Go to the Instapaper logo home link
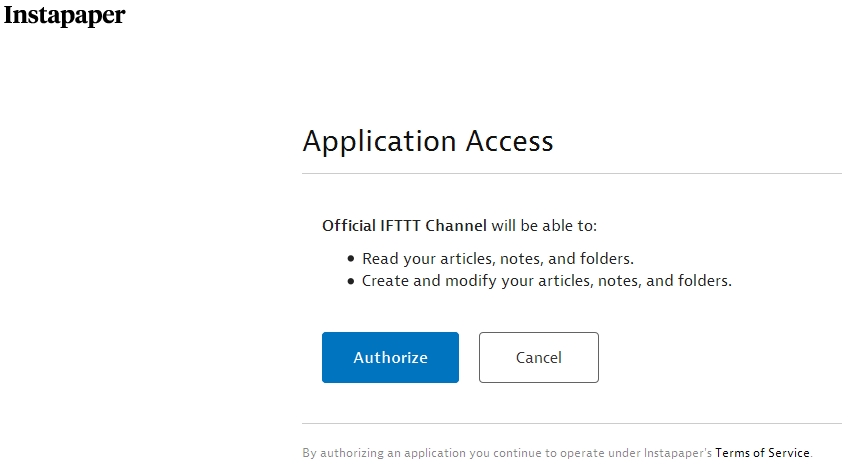Viewport: 849px width, 469px height. click(64, 15)
